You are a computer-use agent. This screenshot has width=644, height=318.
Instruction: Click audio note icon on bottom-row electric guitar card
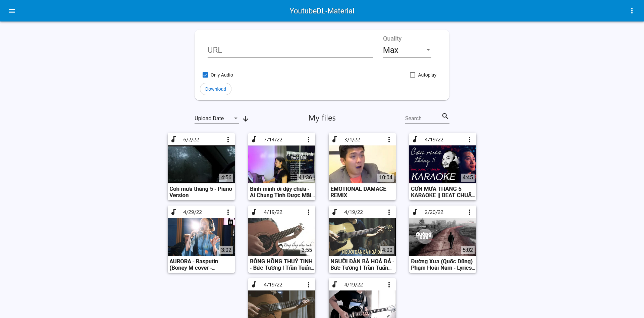click(335, 284)
